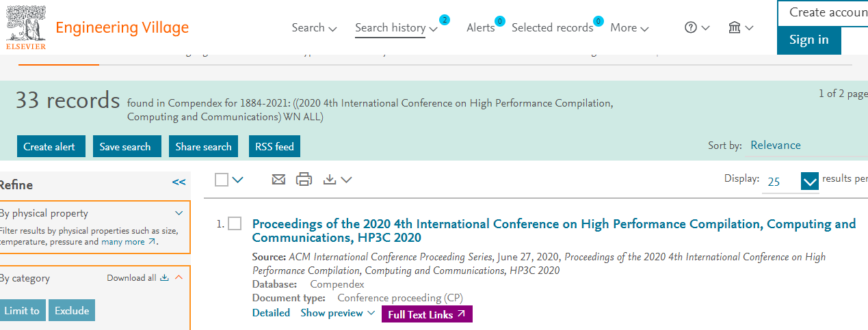The width and height of the screenshot is (868, 330).
Task: Tick the select-all results checkbox
Action: [221, 180]
